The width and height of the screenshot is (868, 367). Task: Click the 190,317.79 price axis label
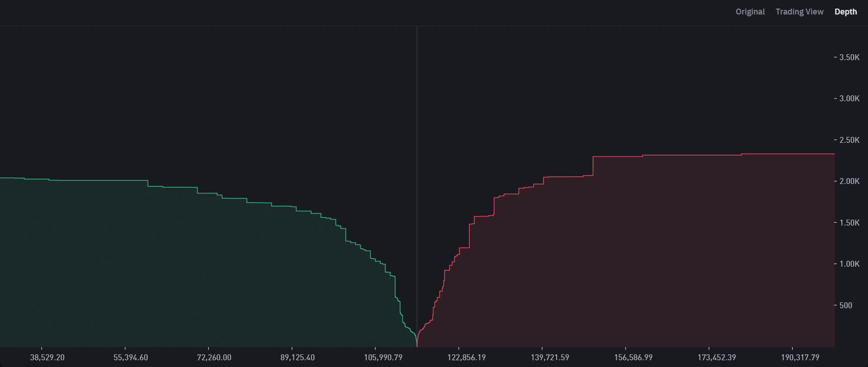(x=800, y=358)
